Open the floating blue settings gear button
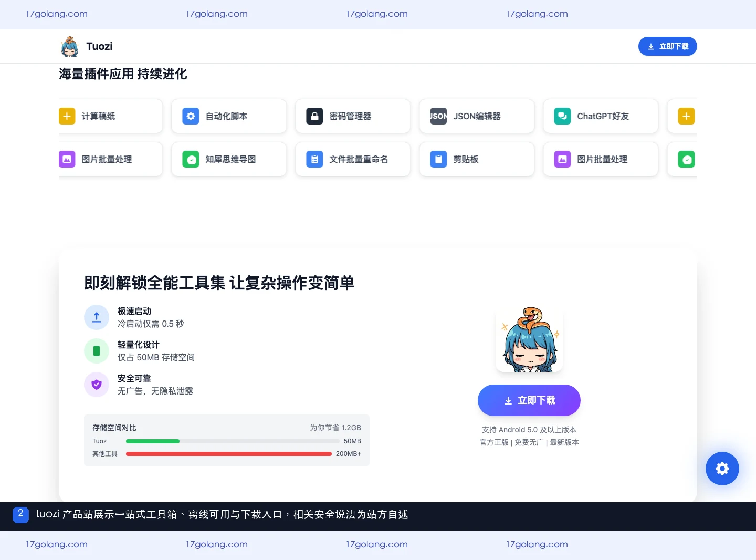 [x=722, y=469]
